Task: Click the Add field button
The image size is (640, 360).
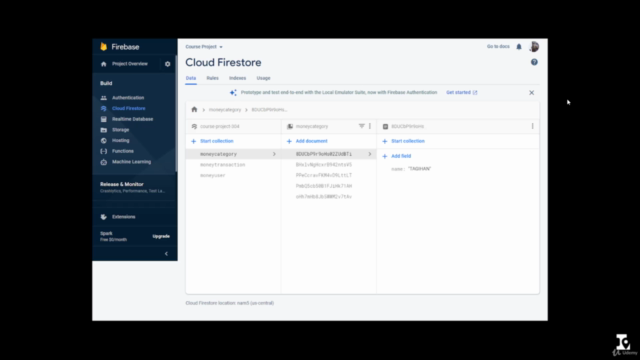Action: coord(401,156)
